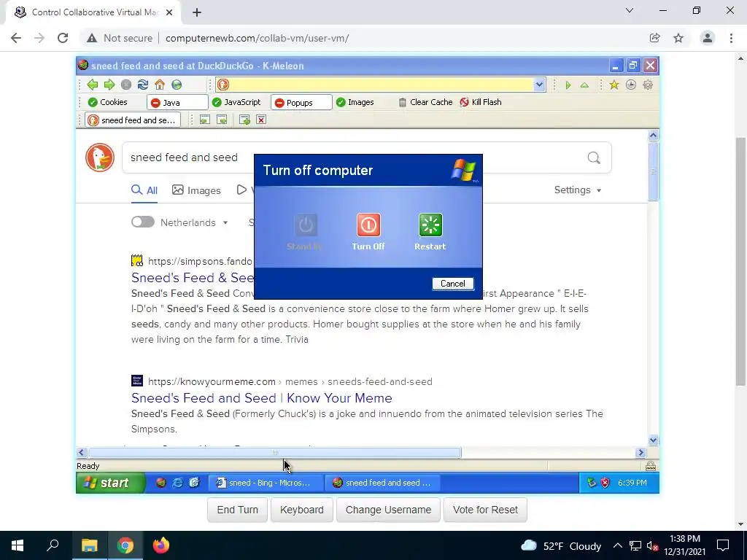Click the status bar padlock icon
Screen dimensions: 747x560
pos(650,466)
